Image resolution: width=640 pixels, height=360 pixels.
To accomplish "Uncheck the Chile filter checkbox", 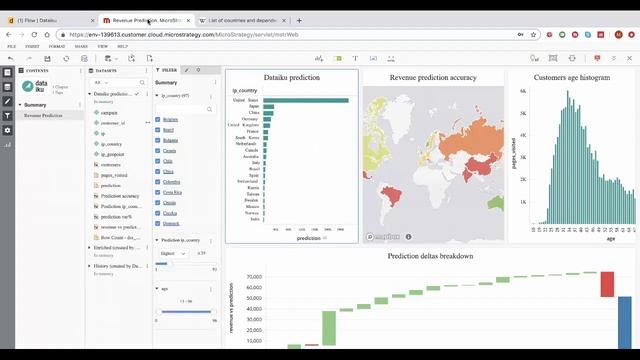I will [x=158, y=161].
